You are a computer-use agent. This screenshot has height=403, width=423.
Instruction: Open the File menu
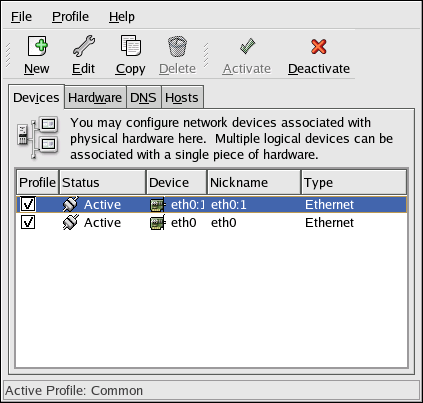click(x=21, y=17)
